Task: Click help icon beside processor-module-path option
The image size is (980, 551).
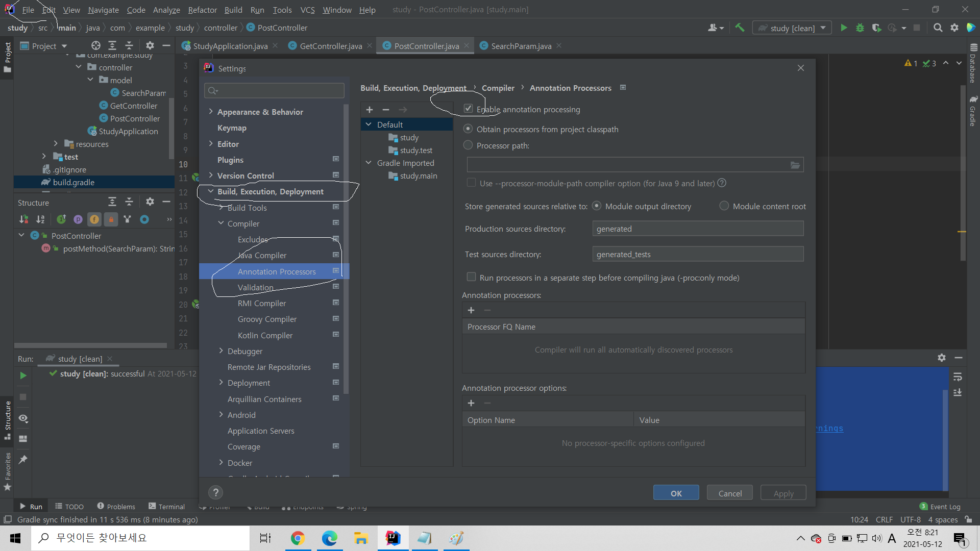Action: pyautogui.click(x=722, y=183)
